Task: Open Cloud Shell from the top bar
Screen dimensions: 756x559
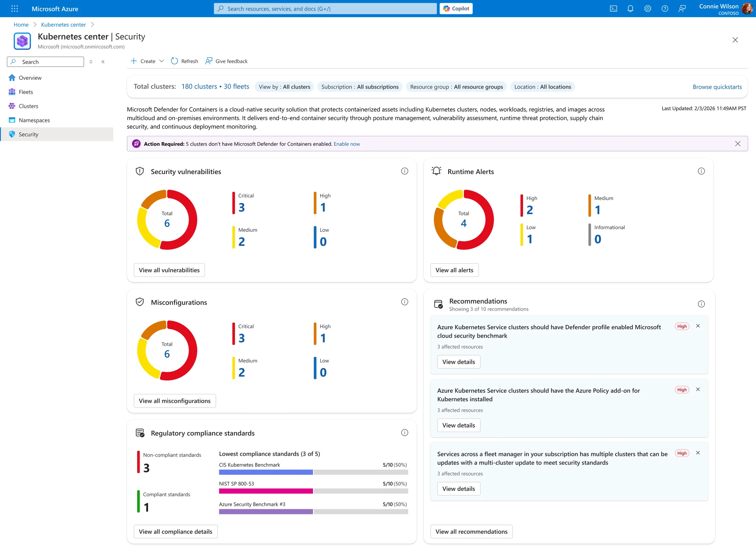Action: (x=613, y=9)
